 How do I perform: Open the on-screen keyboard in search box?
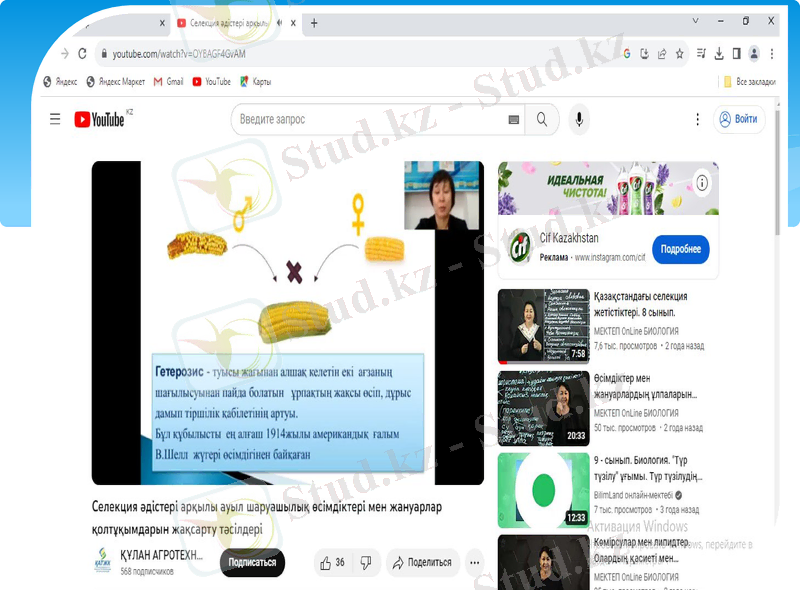point(514,119)
